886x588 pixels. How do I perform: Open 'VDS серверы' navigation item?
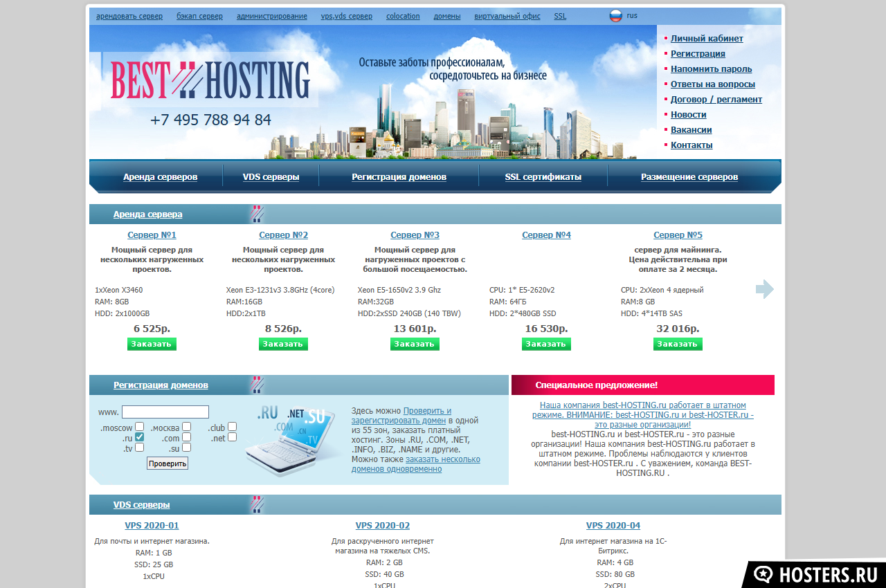(x=271, y=177)
